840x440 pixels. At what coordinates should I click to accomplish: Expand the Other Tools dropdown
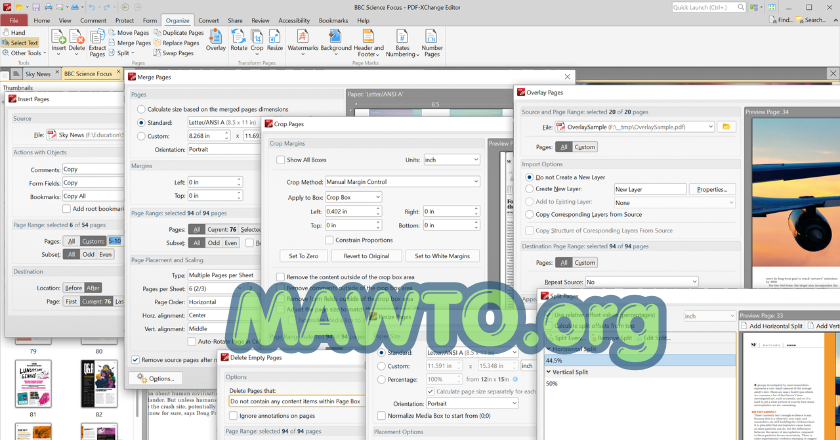[24, 53]
